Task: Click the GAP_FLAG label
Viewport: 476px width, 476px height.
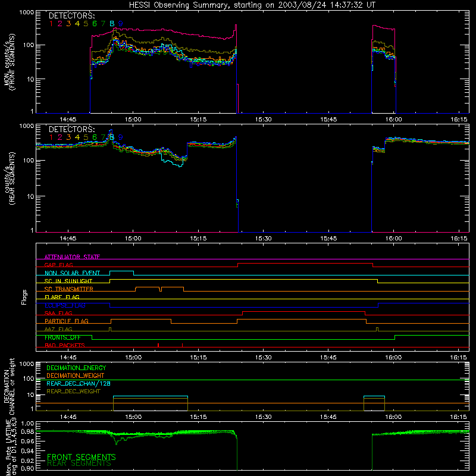Action: tap(58, 265)
